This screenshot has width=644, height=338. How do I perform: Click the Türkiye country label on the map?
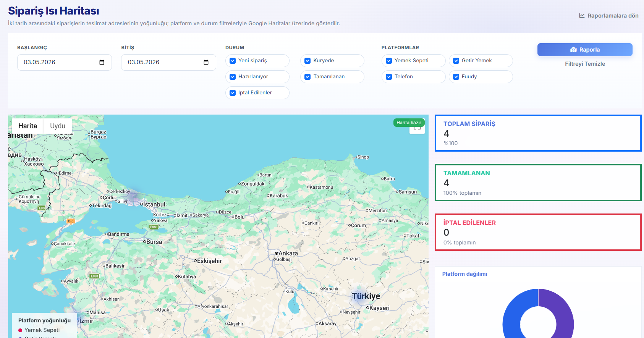coord(366,296)
